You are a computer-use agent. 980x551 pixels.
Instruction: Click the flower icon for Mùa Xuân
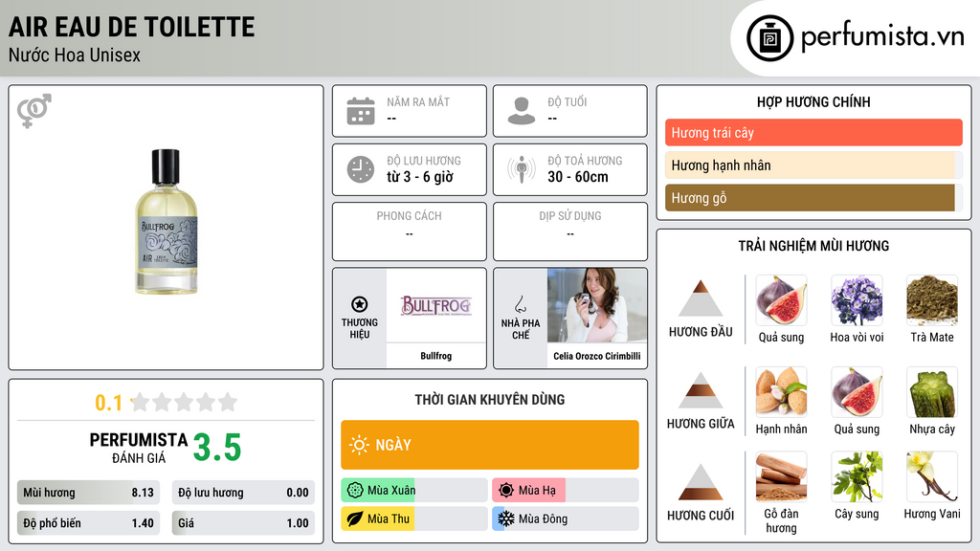click(355, 491)
